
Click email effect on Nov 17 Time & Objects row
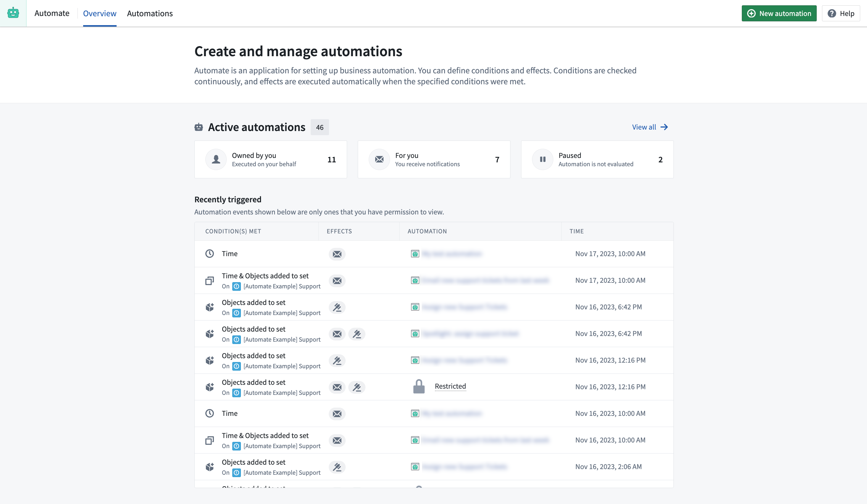tap(337, 280)
